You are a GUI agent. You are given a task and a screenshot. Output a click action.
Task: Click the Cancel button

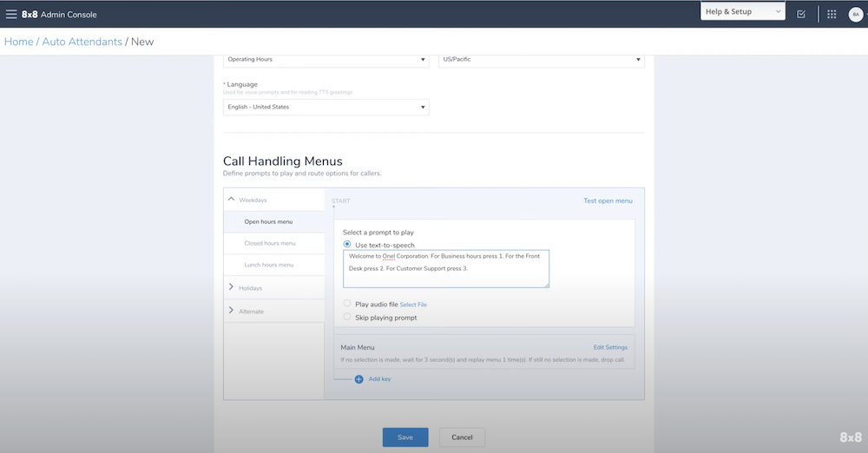(x=463, y=437)
